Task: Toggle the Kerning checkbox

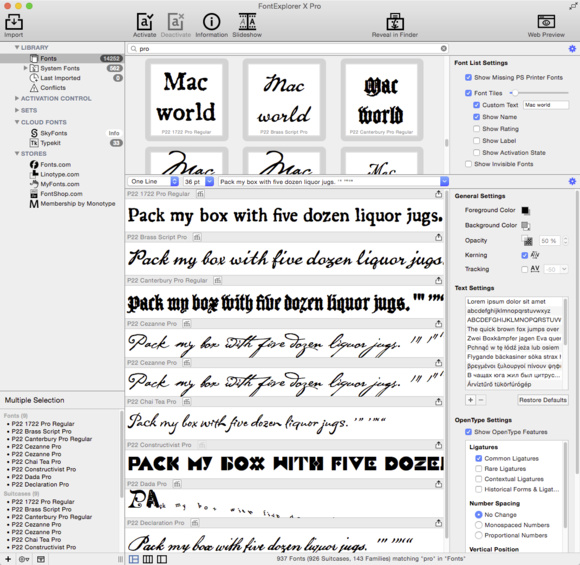Action: pos(525,255)
